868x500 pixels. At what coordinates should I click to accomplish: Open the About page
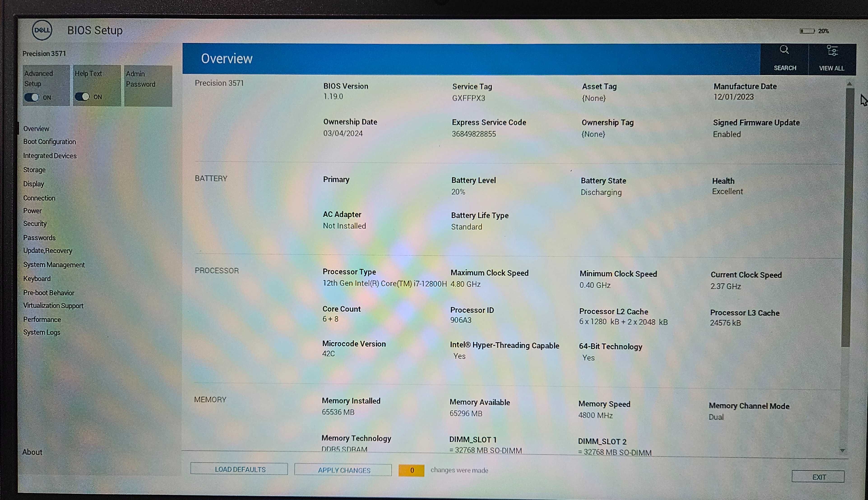32,452
